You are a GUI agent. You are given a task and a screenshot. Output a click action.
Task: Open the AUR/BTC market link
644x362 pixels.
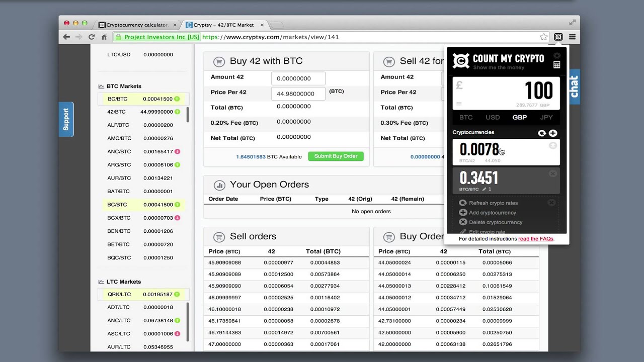point(119,178)
